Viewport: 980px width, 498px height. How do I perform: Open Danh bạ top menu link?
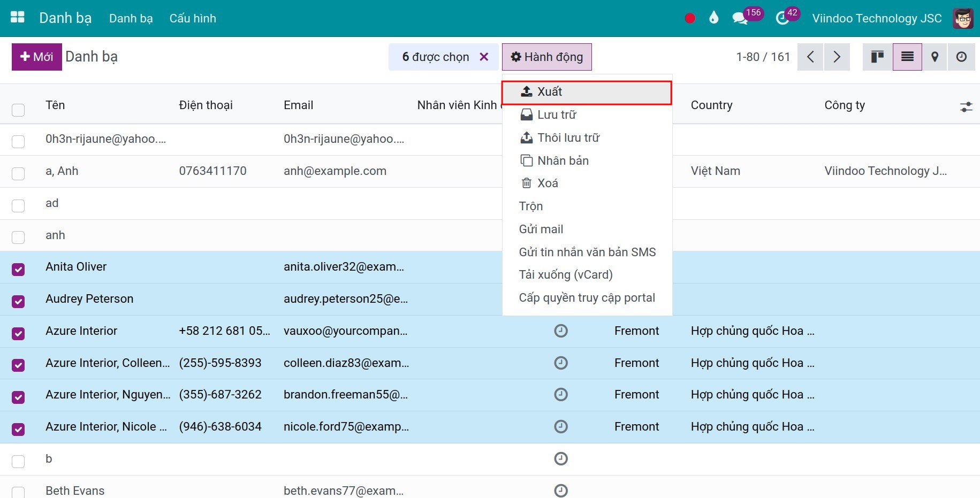coord(131,18)
